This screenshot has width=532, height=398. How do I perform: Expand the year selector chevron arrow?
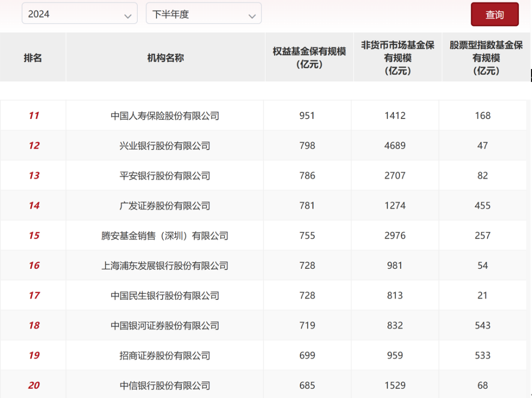pos(129,14)
